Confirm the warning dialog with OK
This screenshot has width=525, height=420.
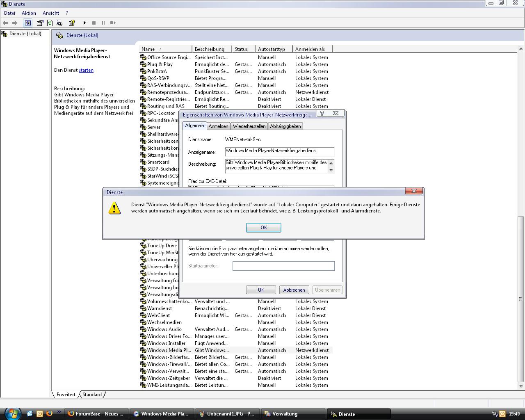pos(263,228)
